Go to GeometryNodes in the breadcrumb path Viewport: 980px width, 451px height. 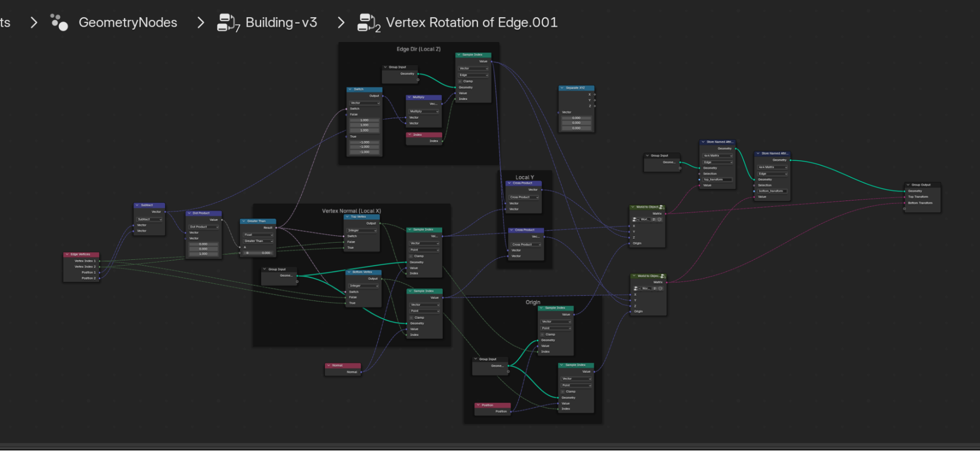(x=127, y=23)
